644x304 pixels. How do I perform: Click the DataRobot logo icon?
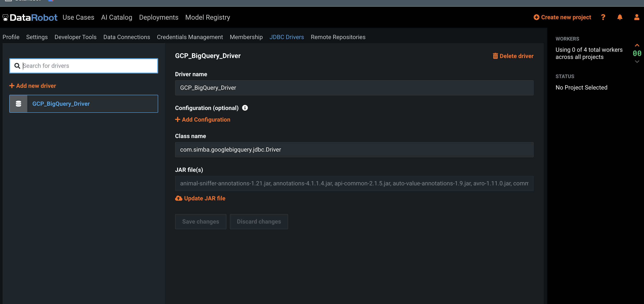[5, 18]
